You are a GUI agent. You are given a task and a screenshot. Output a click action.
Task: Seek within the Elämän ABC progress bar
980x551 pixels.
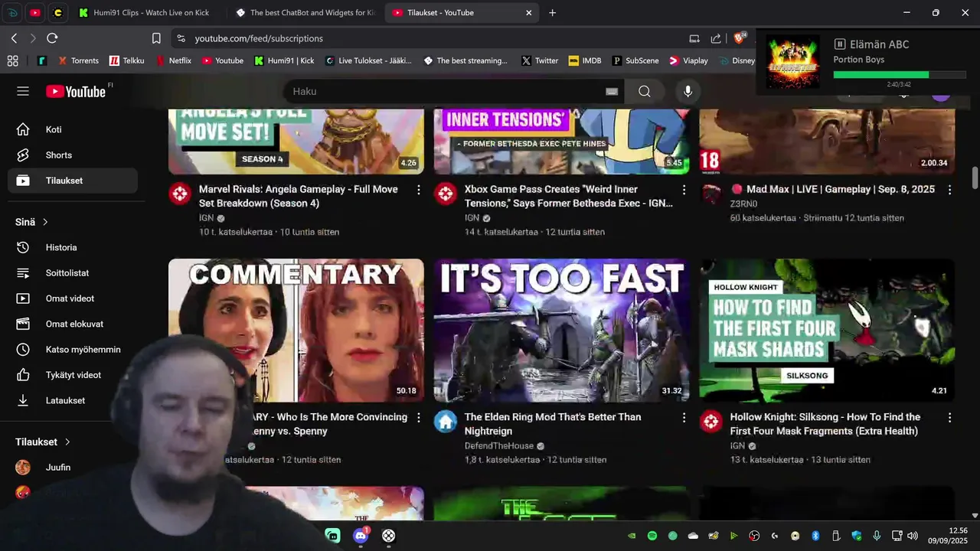click(x=900, y=75)
